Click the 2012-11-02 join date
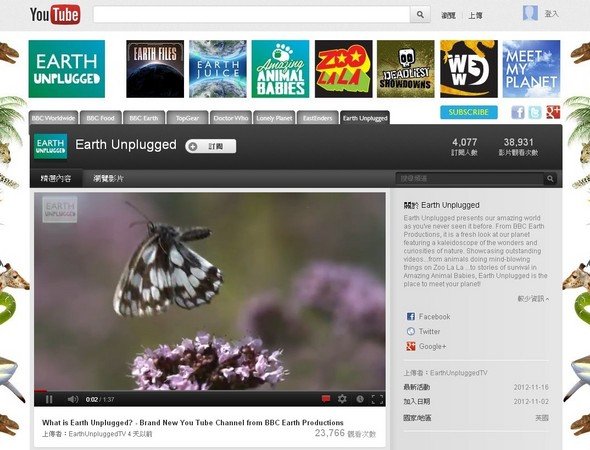 point(531,402)
